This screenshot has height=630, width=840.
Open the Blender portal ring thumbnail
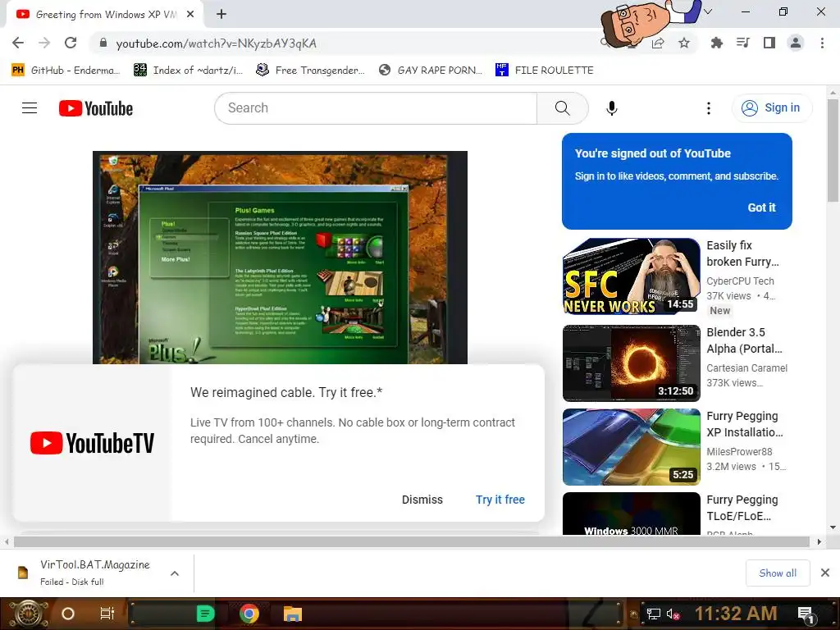(x=631, y=363)
